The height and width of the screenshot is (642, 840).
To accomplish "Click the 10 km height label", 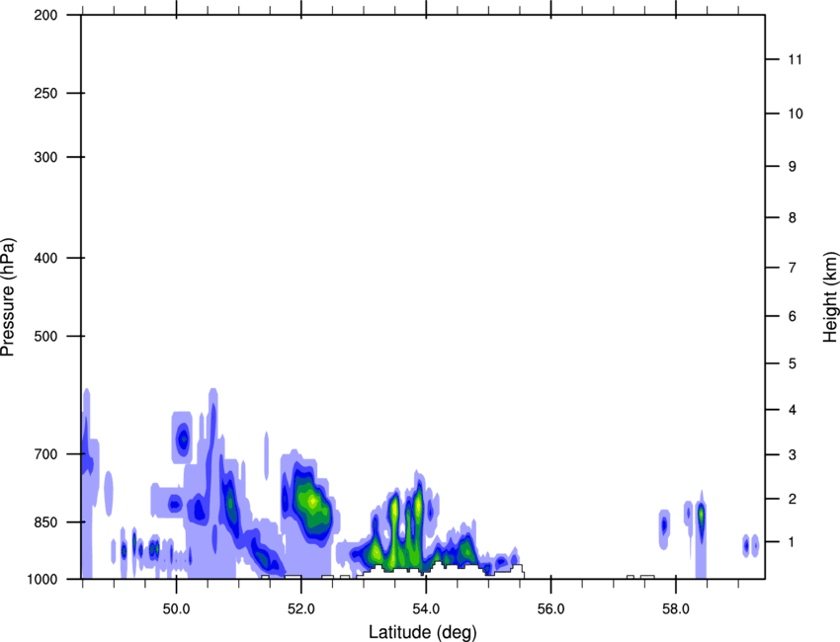I will 796,114.
